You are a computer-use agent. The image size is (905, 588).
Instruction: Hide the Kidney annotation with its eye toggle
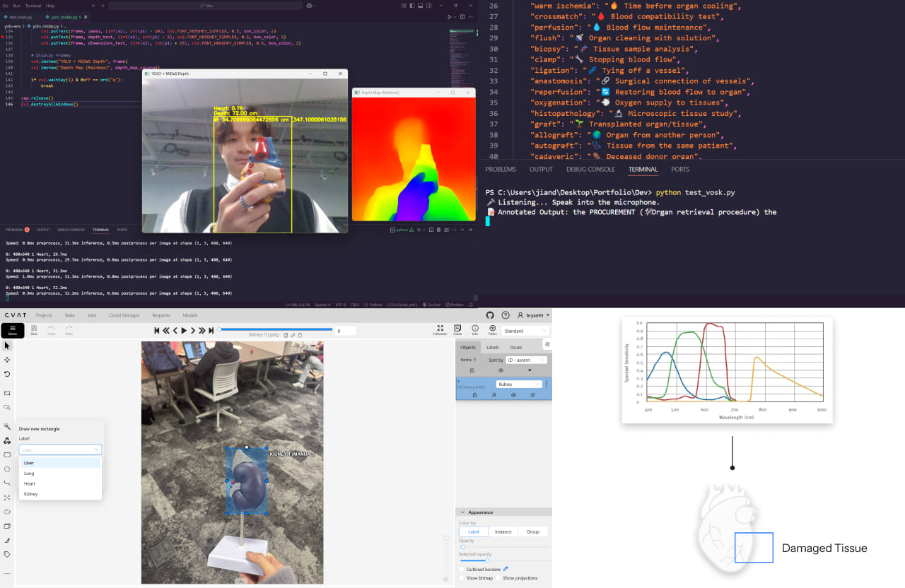(513, 394)
